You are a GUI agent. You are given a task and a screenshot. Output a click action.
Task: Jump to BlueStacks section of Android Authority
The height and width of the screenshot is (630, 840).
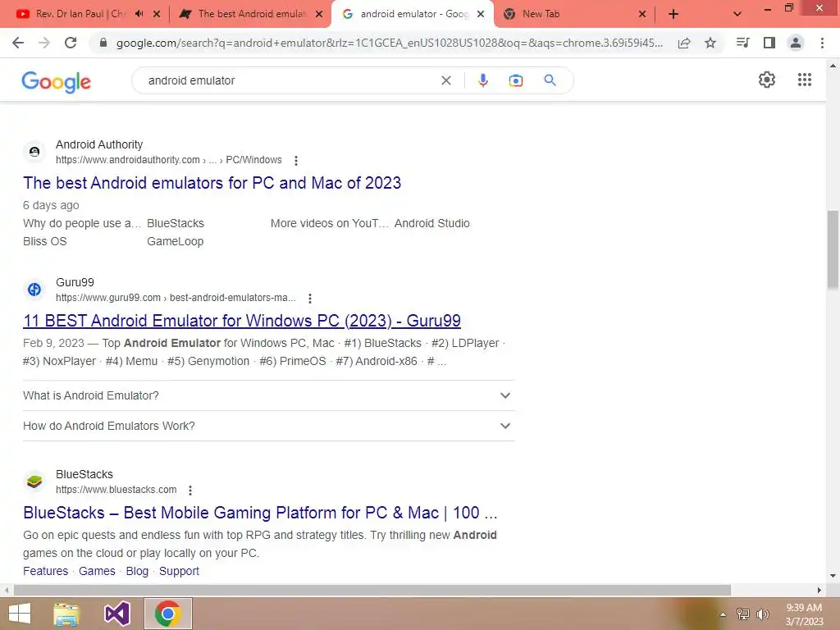pos(176,223)
